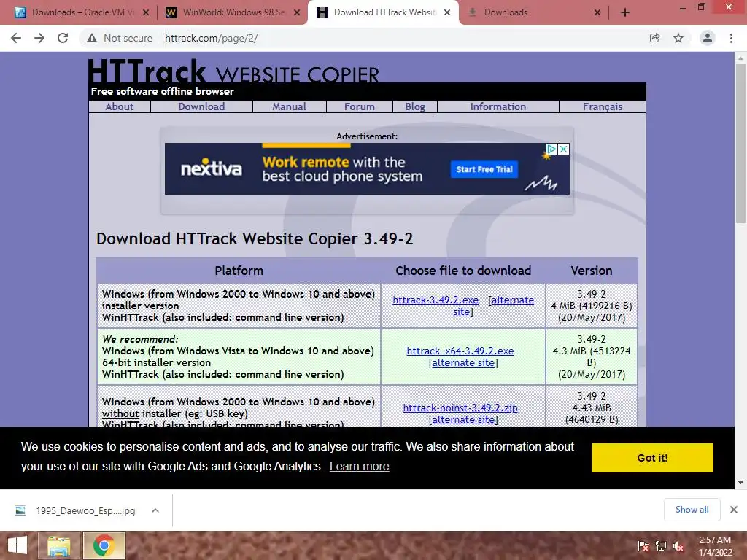
Task: Open the Learn more cookie link
Action: (x=359, y=466)
